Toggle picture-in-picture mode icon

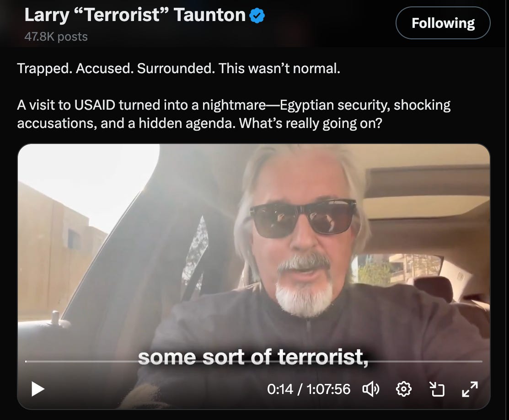[x=437, y=389]
